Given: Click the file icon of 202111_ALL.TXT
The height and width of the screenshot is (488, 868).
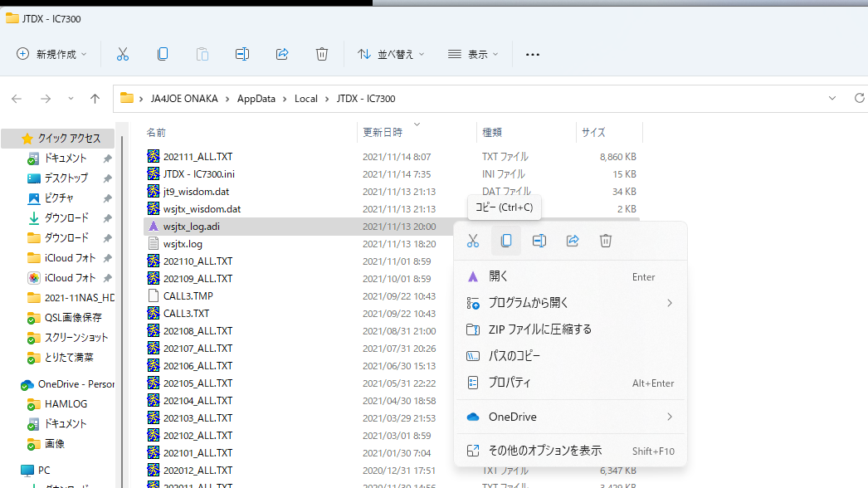Looking at the screenshot, I should [154, 156].
